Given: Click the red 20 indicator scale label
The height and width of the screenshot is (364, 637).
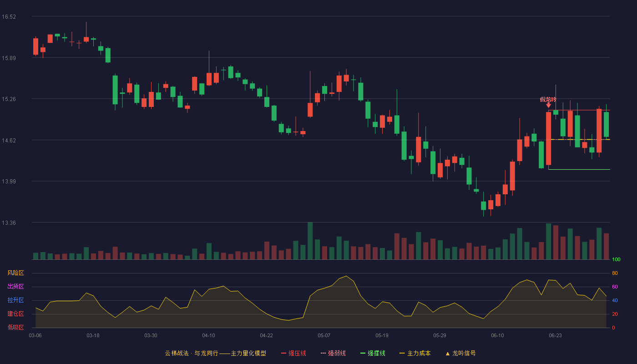Looking at the screenshot, I should point(615,314).
